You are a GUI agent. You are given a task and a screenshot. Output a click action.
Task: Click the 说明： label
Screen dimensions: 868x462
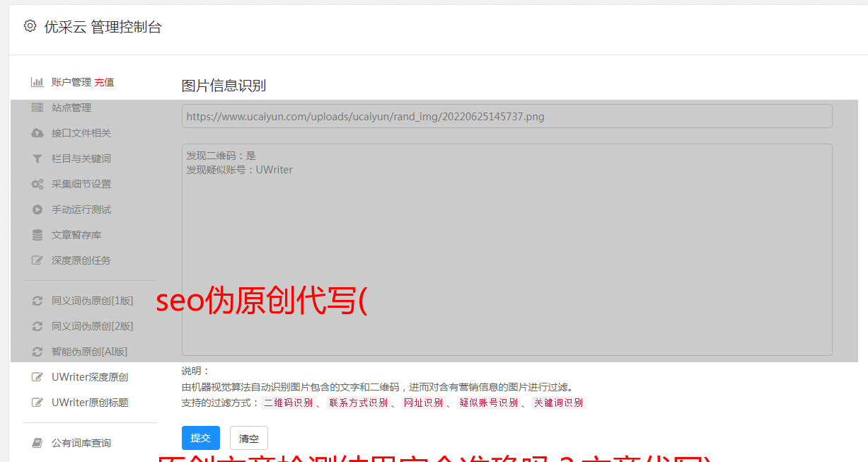point(195,371)
